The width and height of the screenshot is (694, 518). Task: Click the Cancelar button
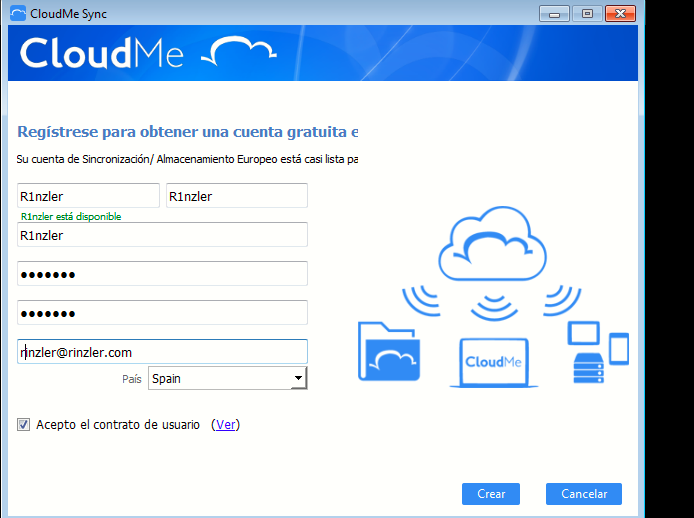tap(584, 494)
